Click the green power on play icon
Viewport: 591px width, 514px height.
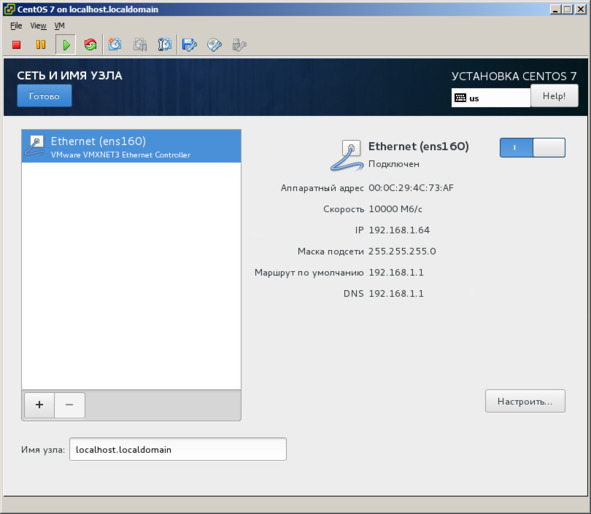click(x=66, y=45)
